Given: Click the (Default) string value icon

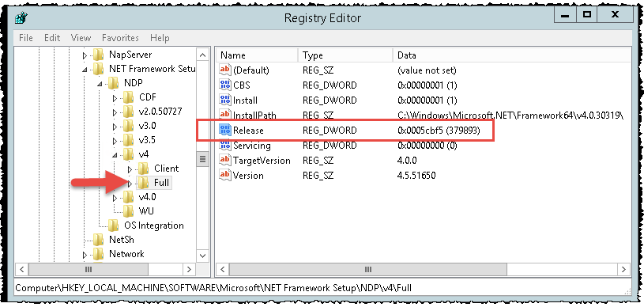Looking at the screenshot, I should click(225, 70).
